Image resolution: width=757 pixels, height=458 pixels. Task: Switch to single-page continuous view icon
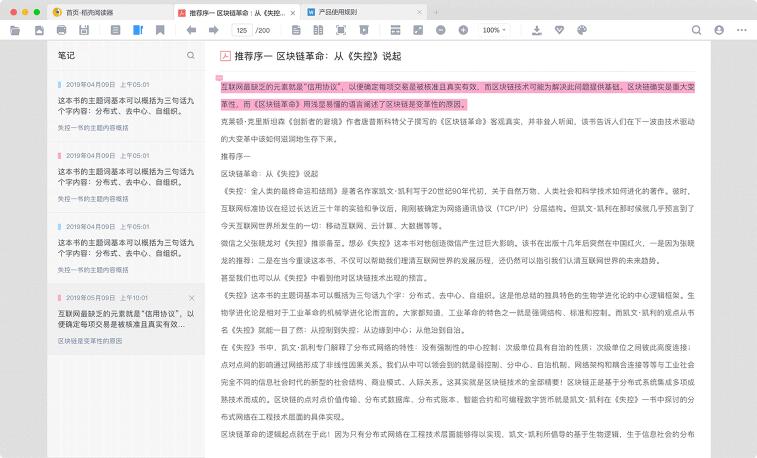[x=296, y=30]
